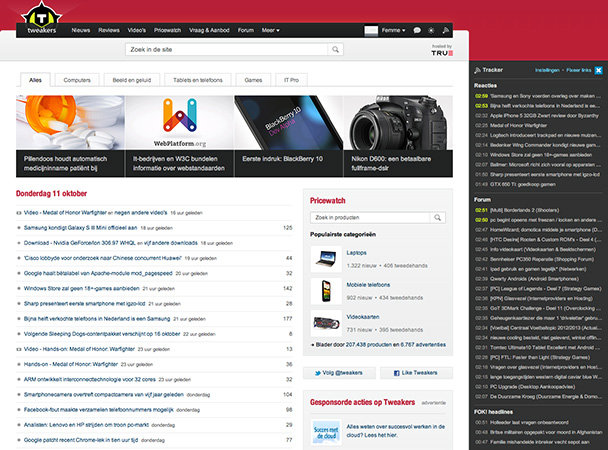Click the Like Tweakers button
The image size is (608, 450).
coord(416,373)
